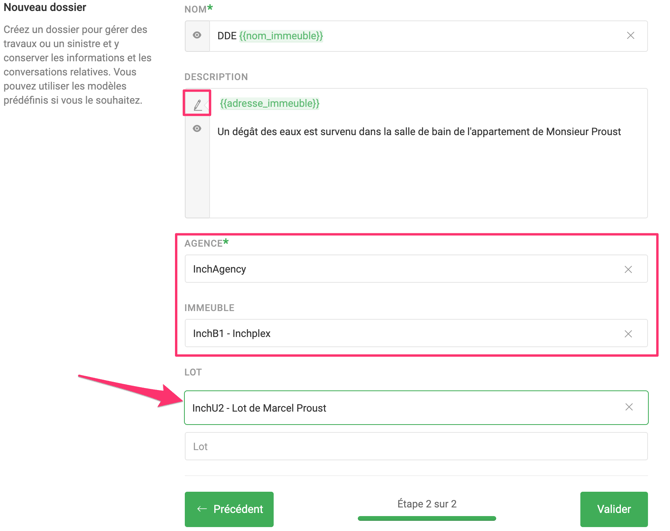
Task: Click the Précédent button
Action: point(229,509)
